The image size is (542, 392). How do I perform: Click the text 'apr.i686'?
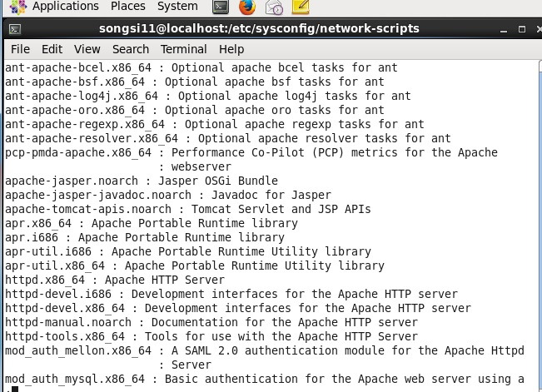(32, 238)
